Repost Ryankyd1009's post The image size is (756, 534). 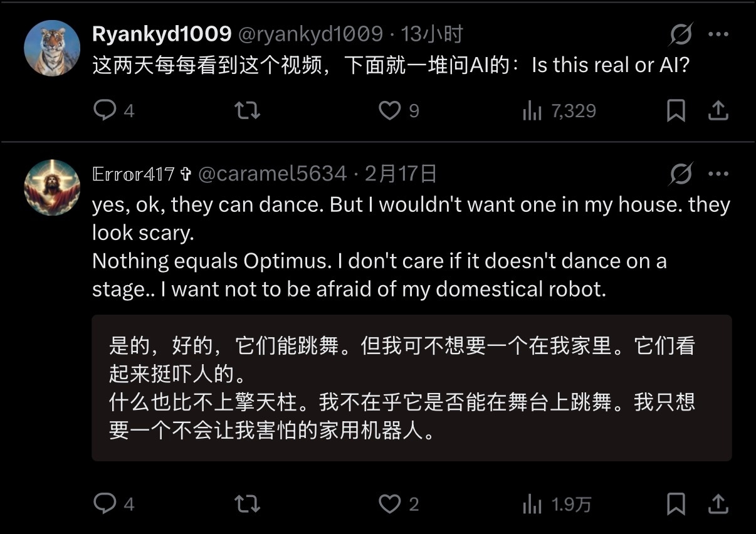click(x=247, y=111)
